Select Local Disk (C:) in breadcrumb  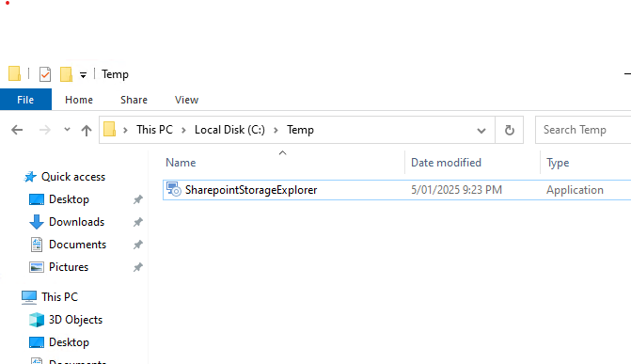(x=229, y=130)
